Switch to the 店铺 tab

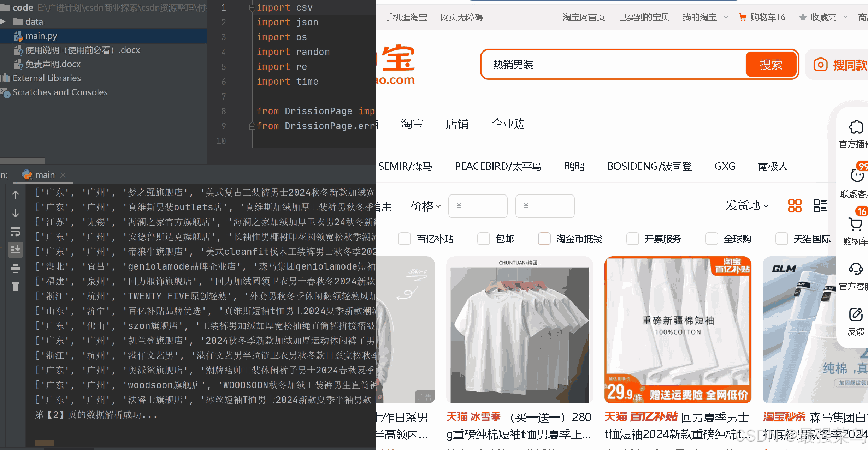pos(457,124)
